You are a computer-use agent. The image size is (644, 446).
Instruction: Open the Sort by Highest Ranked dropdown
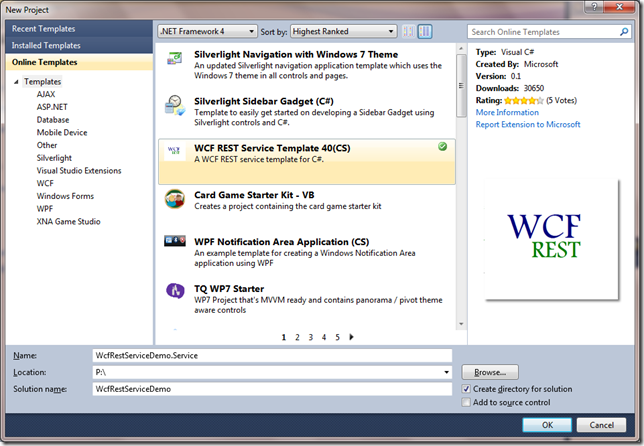point(343,31)
